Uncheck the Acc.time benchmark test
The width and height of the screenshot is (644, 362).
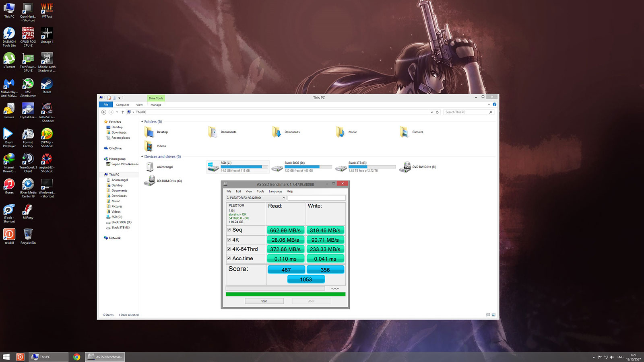tap(229, 258)
